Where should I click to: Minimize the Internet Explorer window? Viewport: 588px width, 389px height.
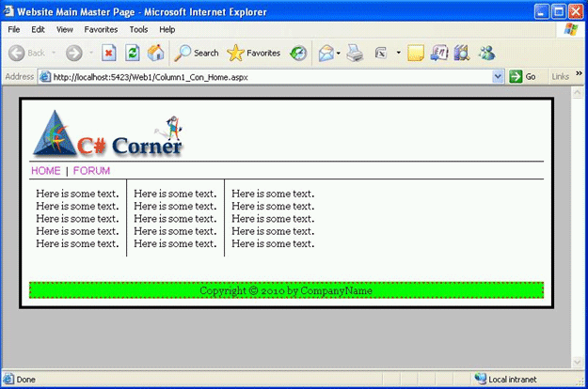tap(541, 11)
